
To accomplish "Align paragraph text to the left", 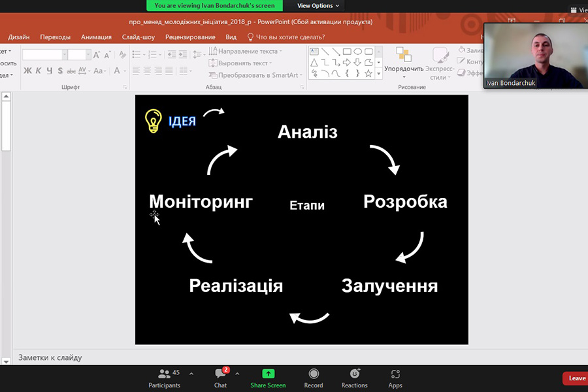I will [x=136, y=71].
